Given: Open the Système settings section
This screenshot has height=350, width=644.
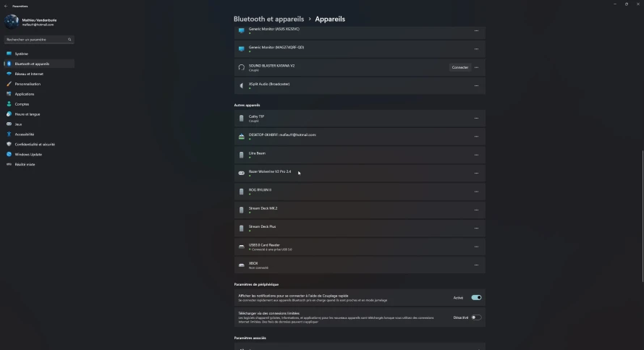Looking at the screenshot, I should coord(39,54).
